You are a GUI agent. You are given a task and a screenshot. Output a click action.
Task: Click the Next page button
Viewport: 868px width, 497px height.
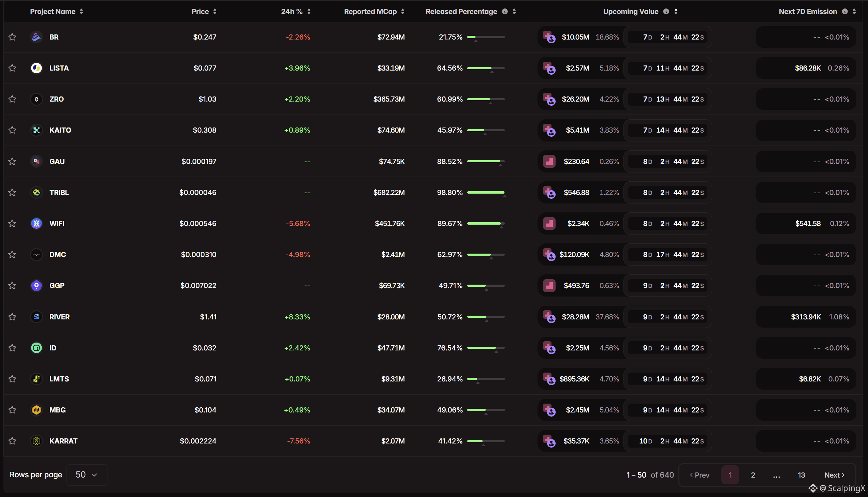(835, 475)
